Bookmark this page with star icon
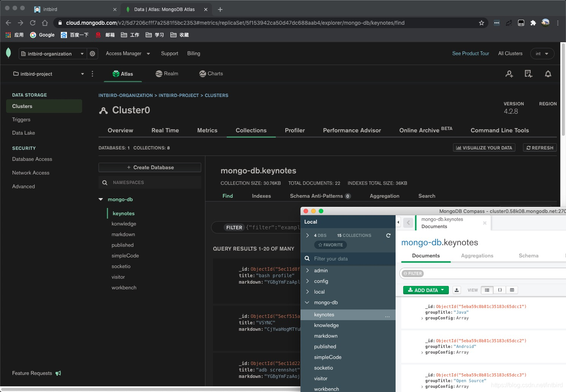This screenshot has width=566, height=392. (x=482, y=23)
